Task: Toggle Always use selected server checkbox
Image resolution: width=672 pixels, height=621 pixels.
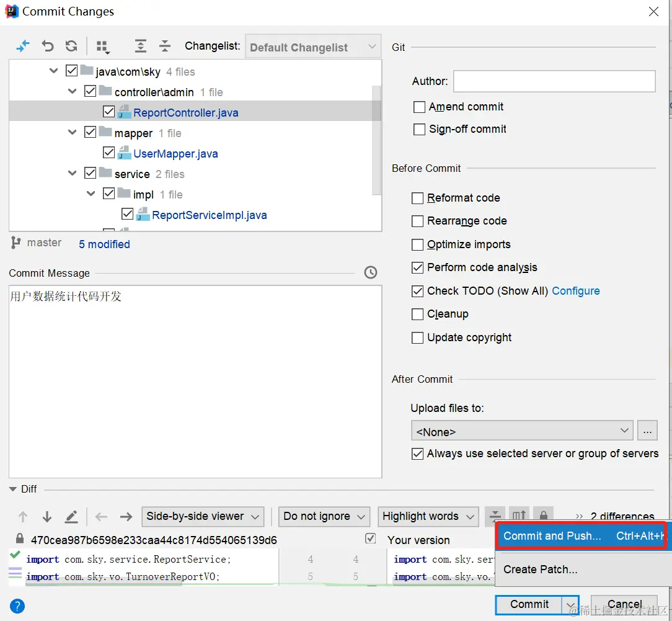Action: click(417, 453)
